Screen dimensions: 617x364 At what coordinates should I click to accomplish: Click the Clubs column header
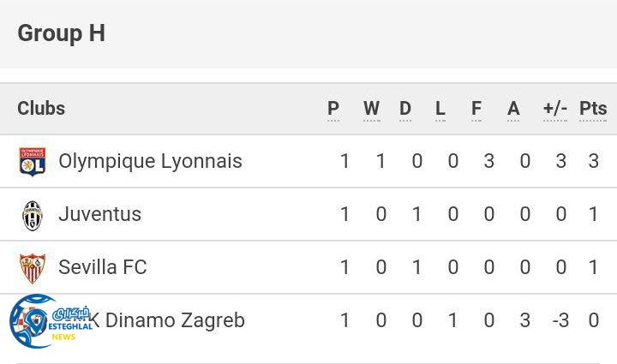(x=41, y=109)
